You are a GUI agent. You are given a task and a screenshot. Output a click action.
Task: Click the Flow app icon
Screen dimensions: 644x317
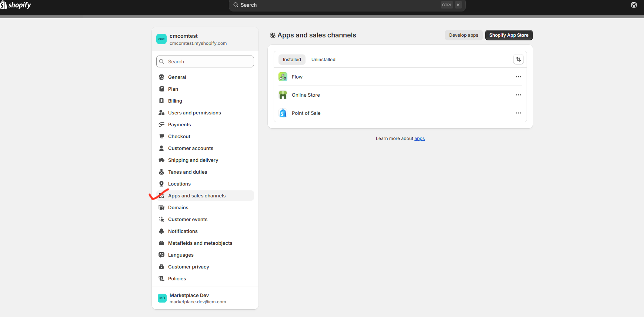[x=283, y=77]
